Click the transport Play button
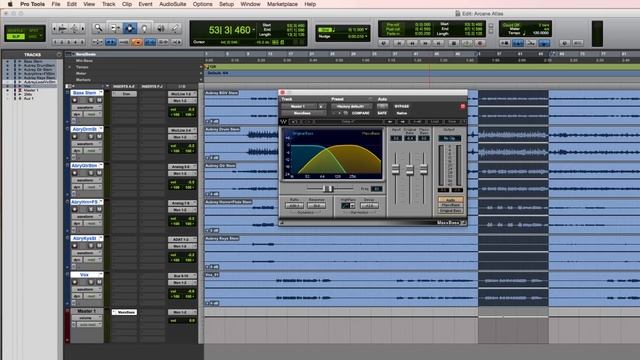640x360 pixels. [467, 42]
